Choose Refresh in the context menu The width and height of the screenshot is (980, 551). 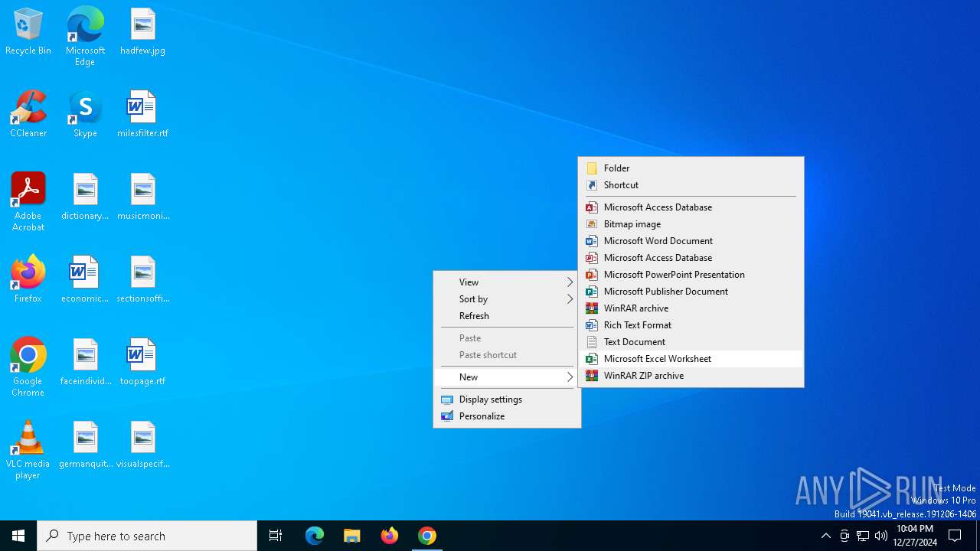click(508, 316)
